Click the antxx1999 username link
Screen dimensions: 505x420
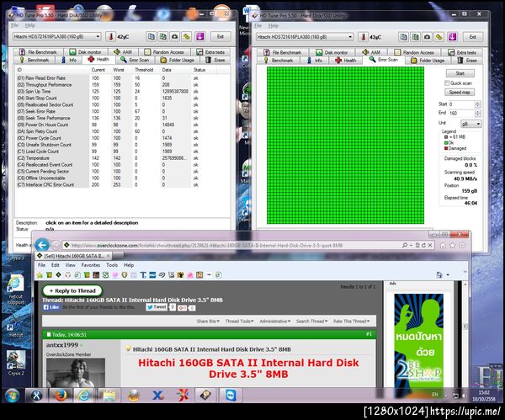62,345
